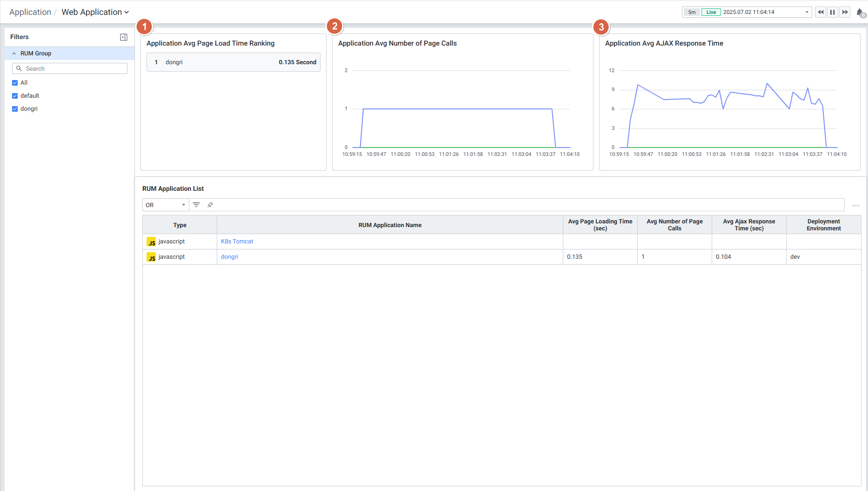Toggle the dongri group checkbox
868x491 pixels.
[15, 109]
